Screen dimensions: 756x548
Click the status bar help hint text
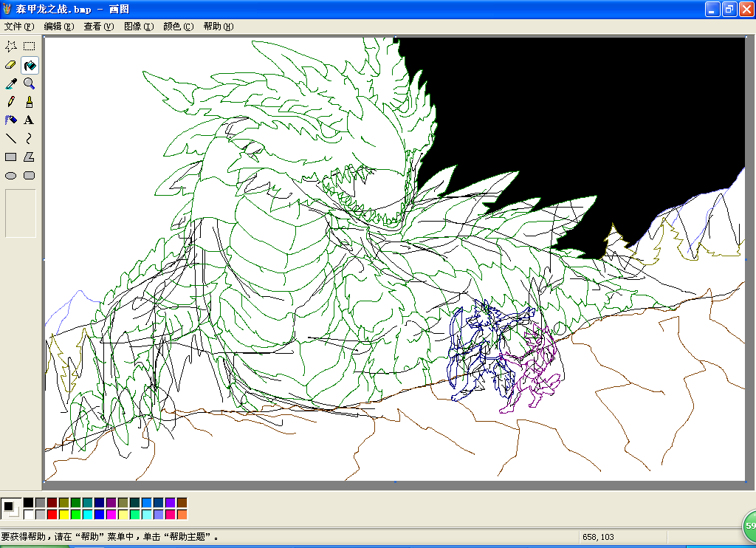click(110, 537)
